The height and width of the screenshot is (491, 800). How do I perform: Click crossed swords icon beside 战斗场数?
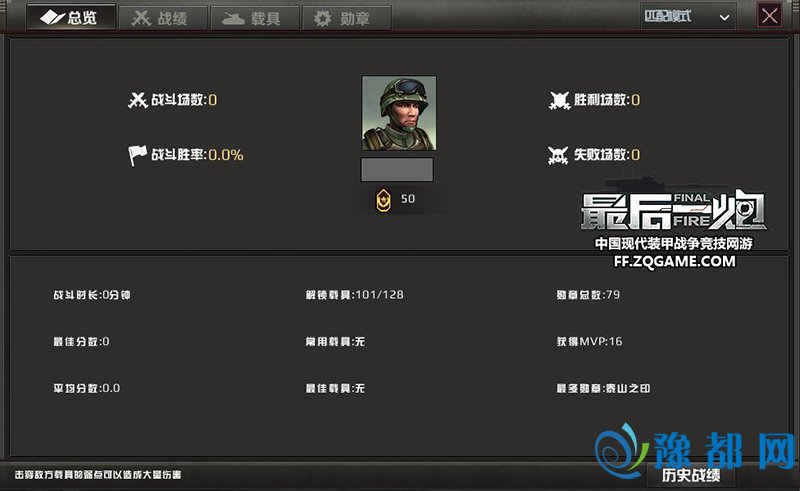138,100
